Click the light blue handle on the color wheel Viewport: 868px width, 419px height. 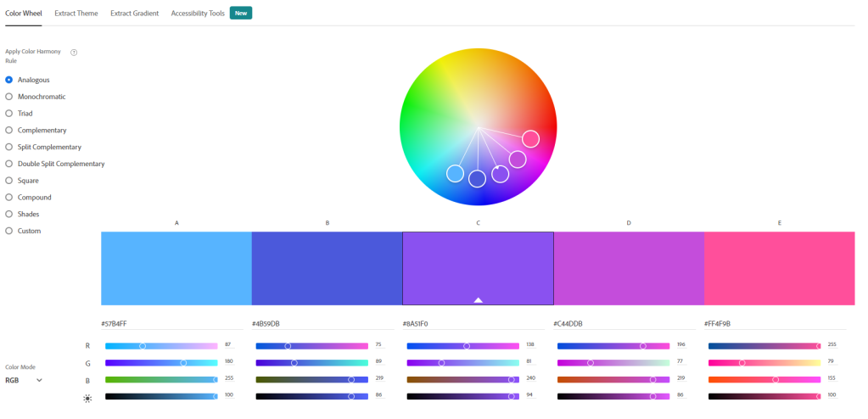pos(456,174)
